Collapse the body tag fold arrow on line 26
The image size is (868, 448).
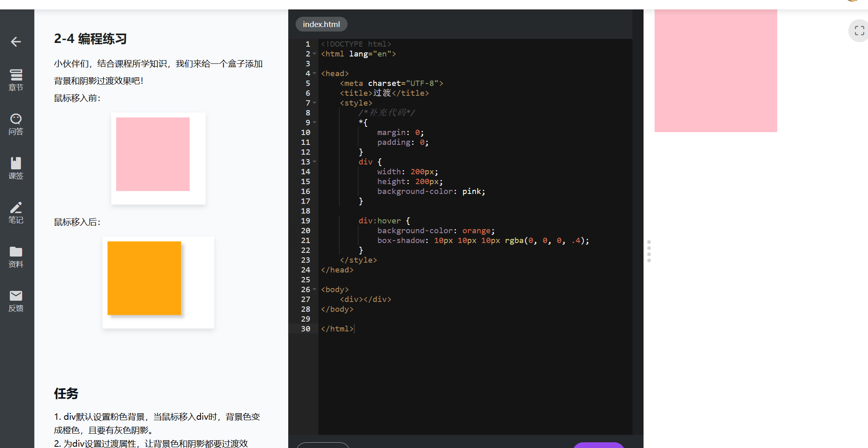point(314,290)
